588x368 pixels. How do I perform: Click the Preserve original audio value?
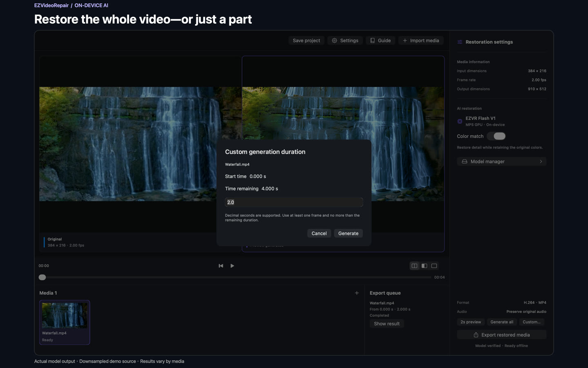(x=526, y=312)
